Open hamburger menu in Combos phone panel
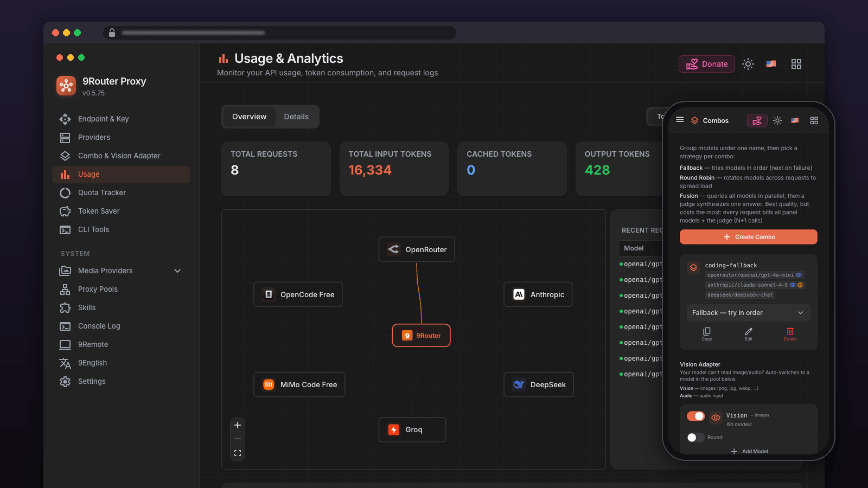 680,120
